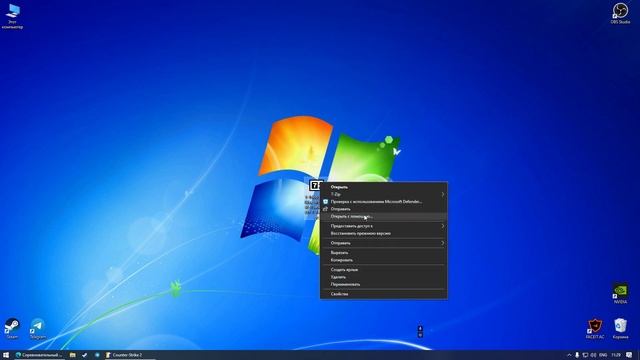Switch the ENG input language indicator
Viewport: 640px width, 360px height.
[x=603, y=355]
